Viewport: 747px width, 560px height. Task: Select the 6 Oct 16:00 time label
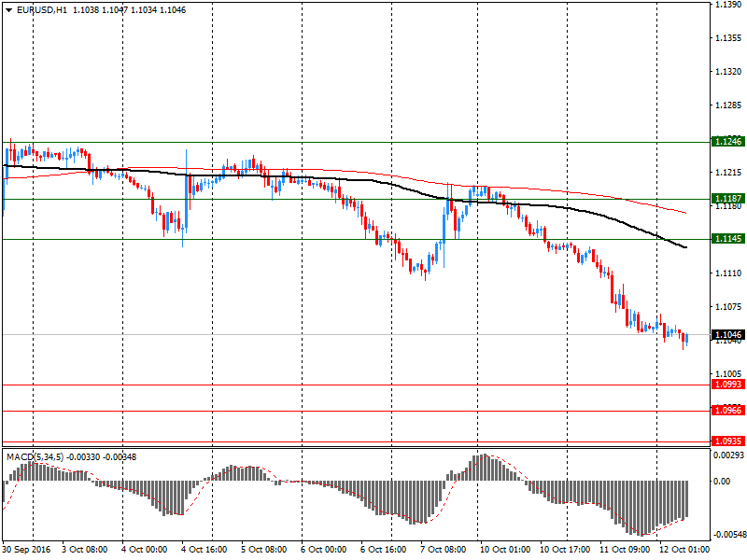tap(384, 550)
